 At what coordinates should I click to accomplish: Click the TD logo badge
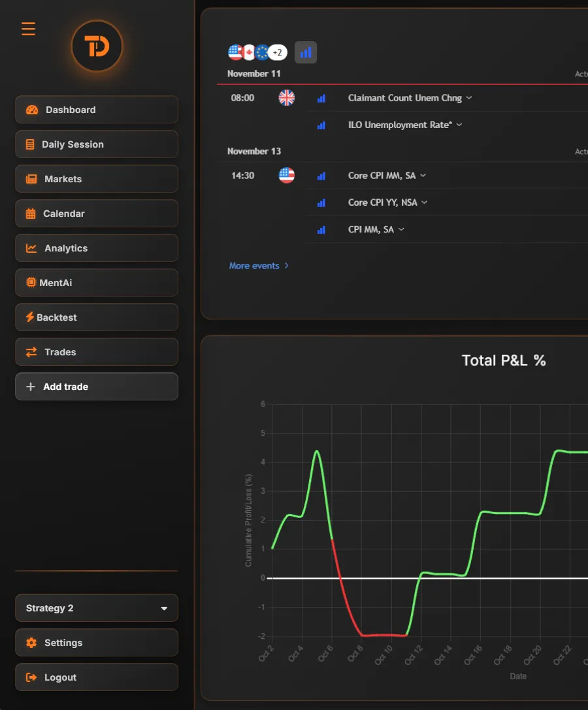[x=97, y=46]
